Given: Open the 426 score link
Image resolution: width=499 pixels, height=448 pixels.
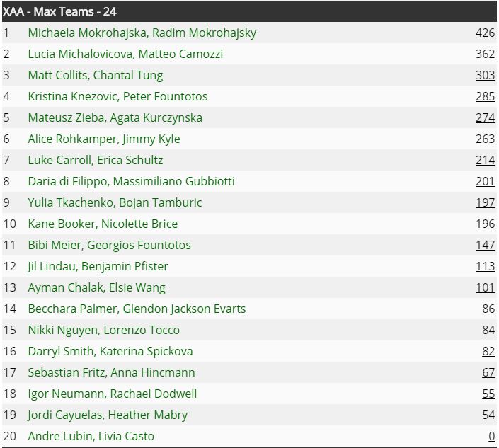Looking at the screenshot, I should click(x=485, y=33).
